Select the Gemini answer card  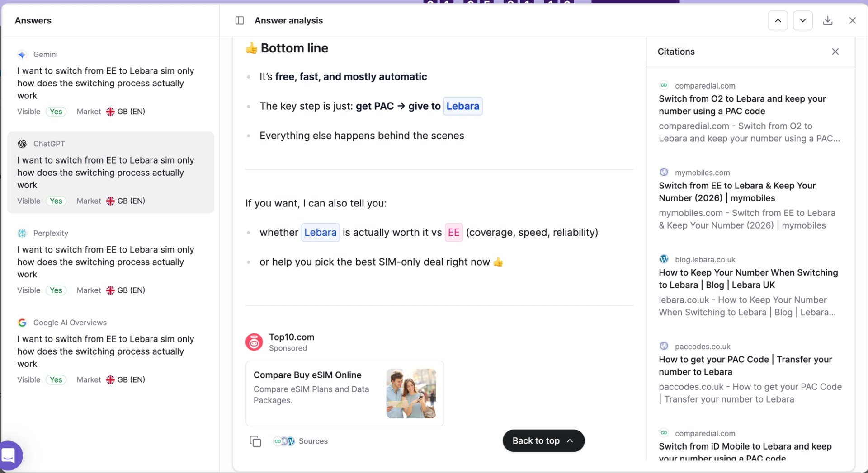(110, 83)
